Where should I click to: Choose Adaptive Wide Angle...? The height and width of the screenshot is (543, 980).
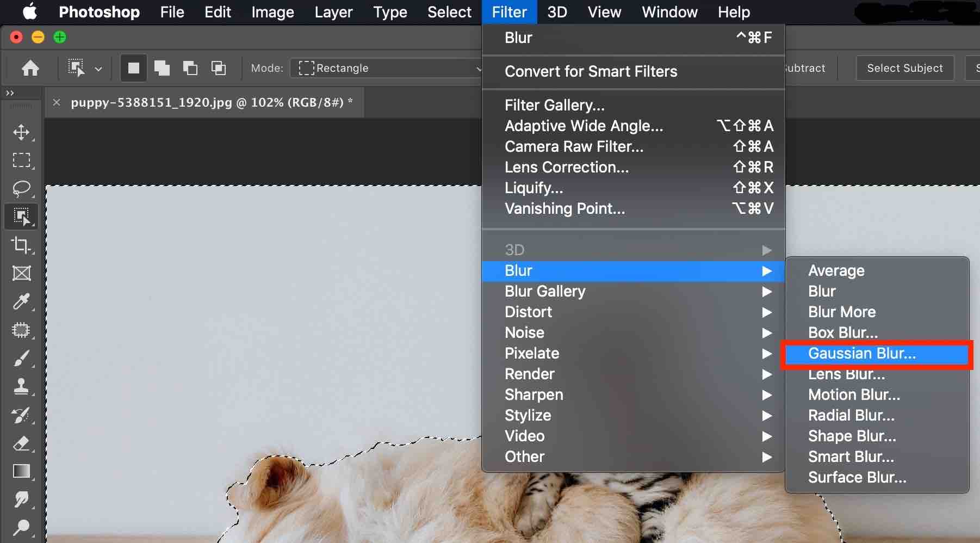(633, 126)
